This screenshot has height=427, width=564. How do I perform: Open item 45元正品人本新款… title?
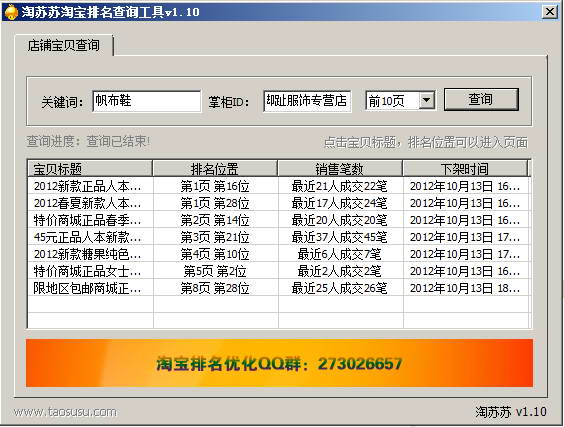(87, 237)
